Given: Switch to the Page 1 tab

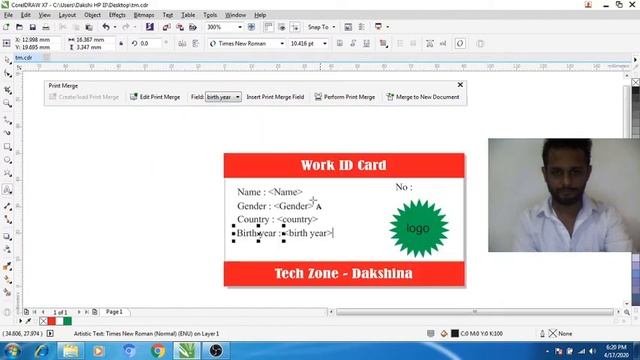Looking at the screenshot, I should [x=114, y=312].
